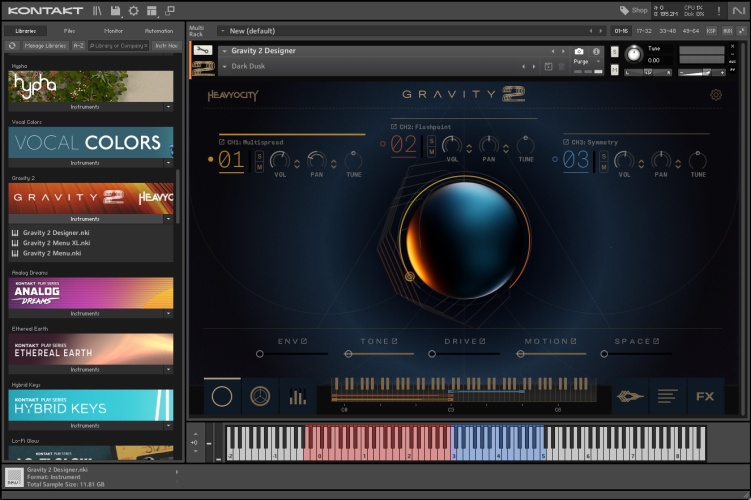Solo channel 01 with the S button

coord(260,155)
